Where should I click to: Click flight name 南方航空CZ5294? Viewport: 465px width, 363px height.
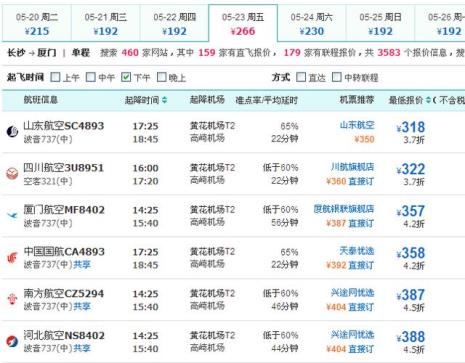coord(64,294)
